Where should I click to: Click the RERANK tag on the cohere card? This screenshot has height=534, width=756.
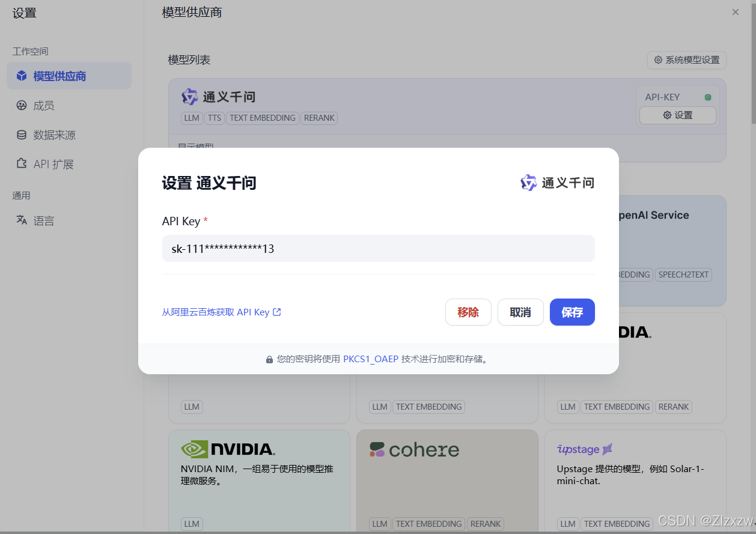pyautogui.click(x=486, y=524)
